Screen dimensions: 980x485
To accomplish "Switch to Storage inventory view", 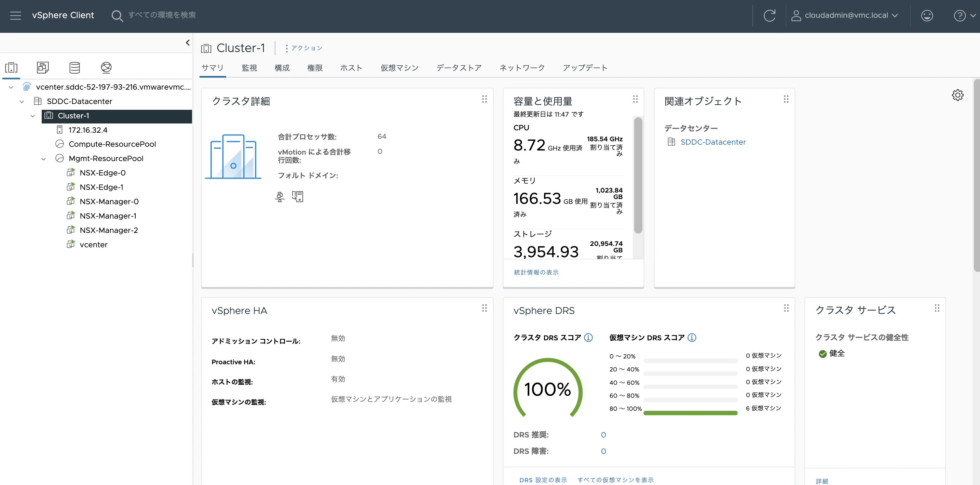I will tap(74, 68).
